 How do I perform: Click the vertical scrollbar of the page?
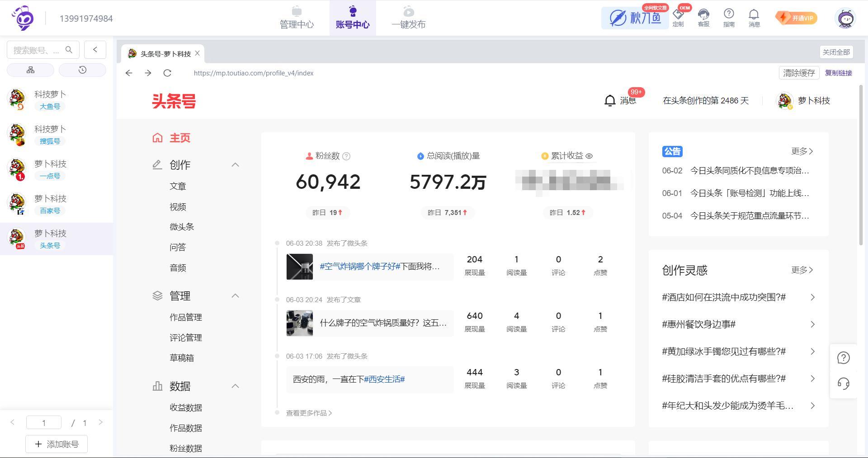[861, 165]
